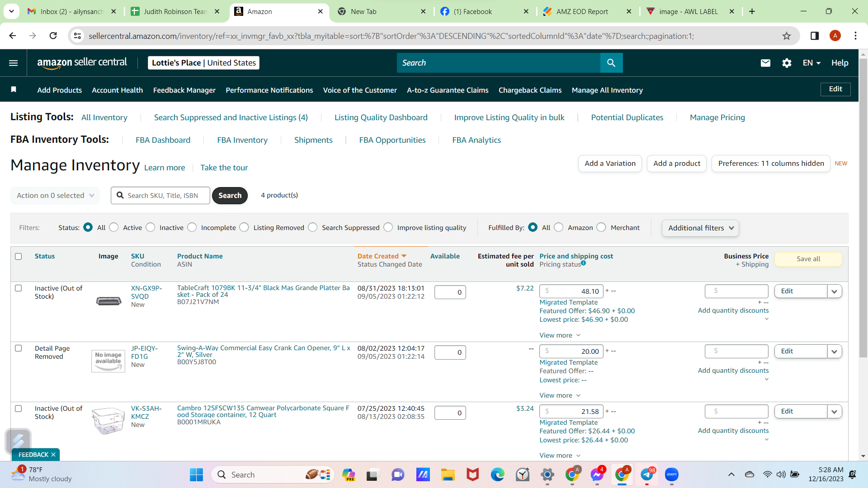This screenshot has height=488, width=868.
Task: Select checkbox for Cambro storage container row
Action: point(19,408)
